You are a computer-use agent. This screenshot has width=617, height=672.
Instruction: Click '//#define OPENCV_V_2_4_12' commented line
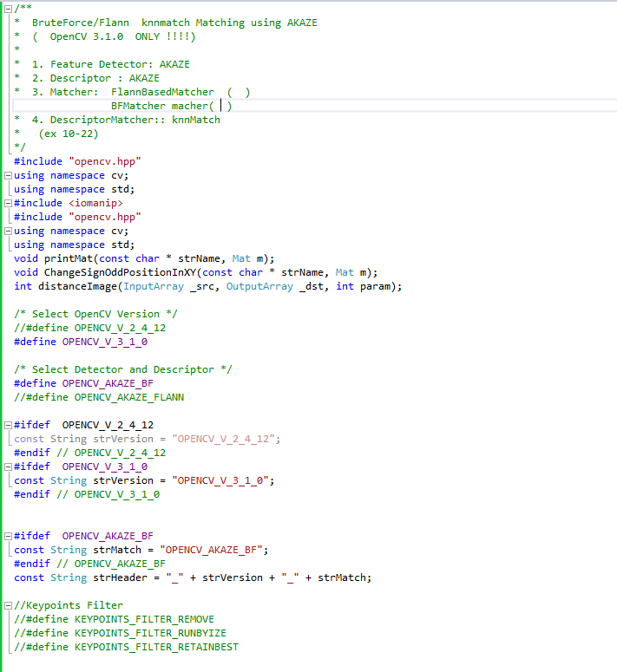pos(89,328)
